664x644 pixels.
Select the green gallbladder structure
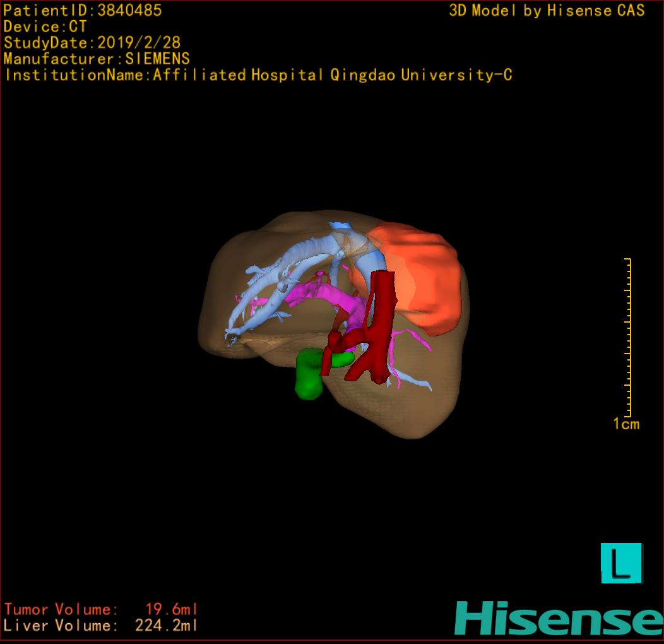(x=307, y=376)
